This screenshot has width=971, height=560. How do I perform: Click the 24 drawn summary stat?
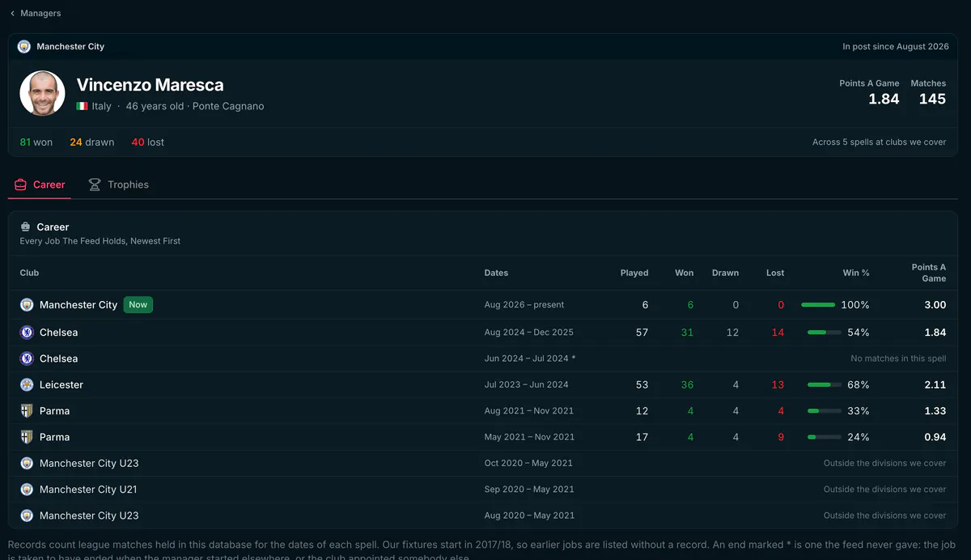pos(91,142)
